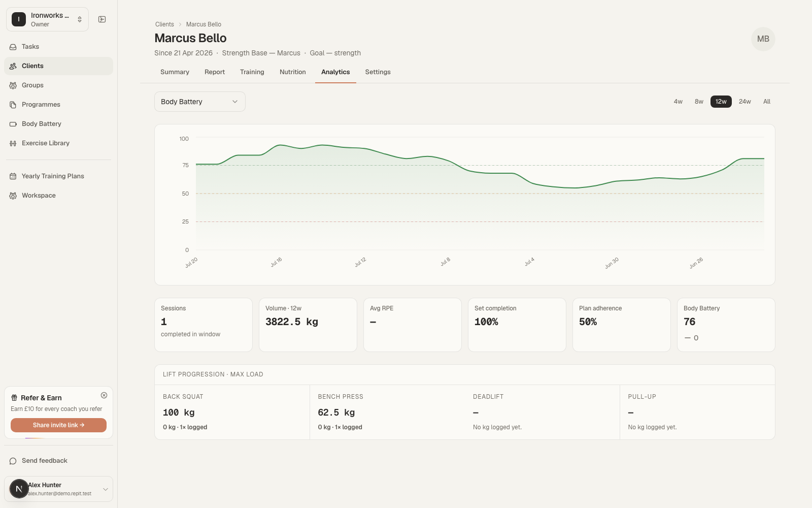The image size is (812, 508).
Task: Open Programmes in sidebar
Action: 59,105
